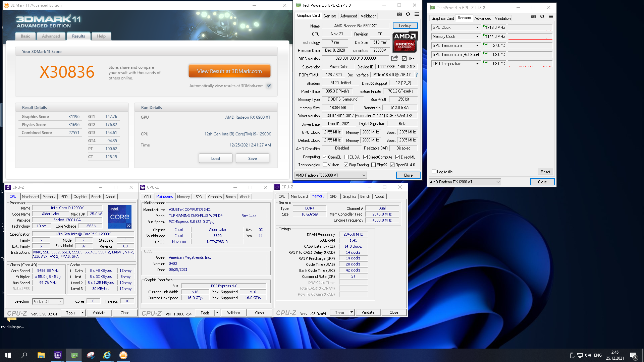Toggle the Vulkan technologies checkbox
The width and height of the screenshot is (644, 362).
[325, 165]
